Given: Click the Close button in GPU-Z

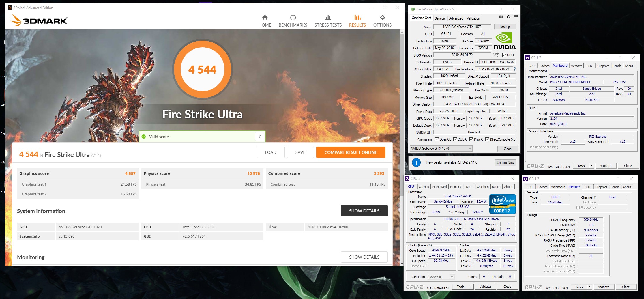Looking at the screenshot, I should click(508, 149).
